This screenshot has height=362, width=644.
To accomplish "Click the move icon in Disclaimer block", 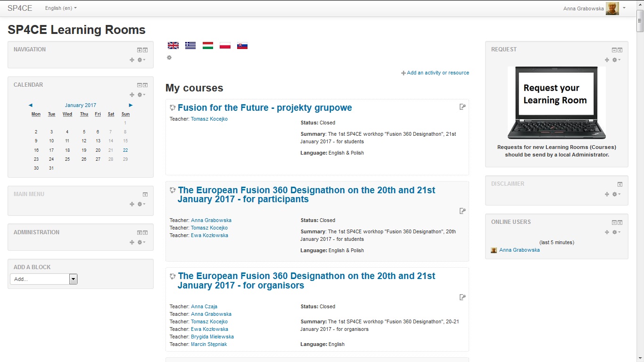I will [607, 194].
